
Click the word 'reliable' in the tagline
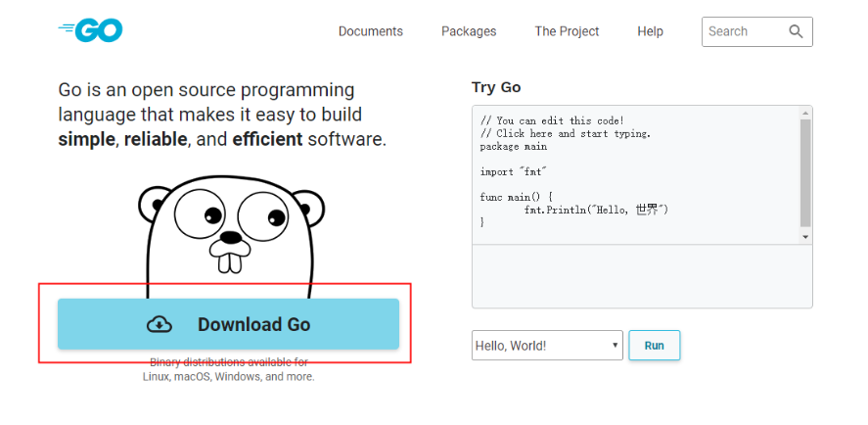tap(156, 139)
